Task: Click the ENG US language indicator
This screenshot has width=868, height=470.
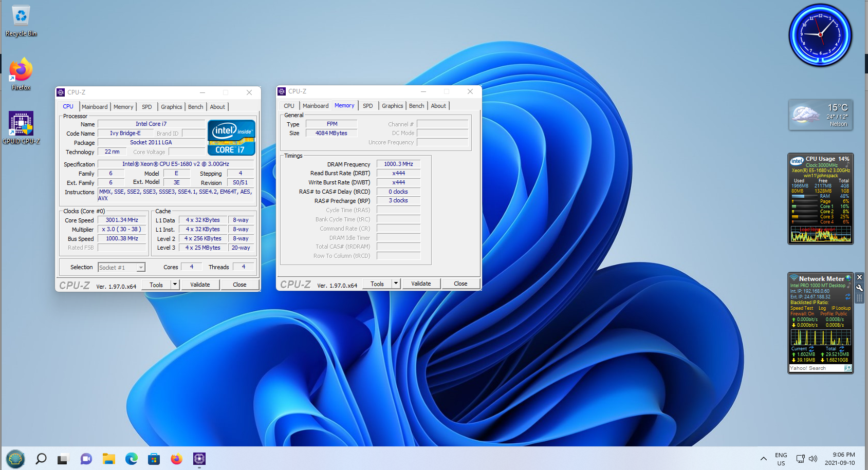Action: point(781,459)
